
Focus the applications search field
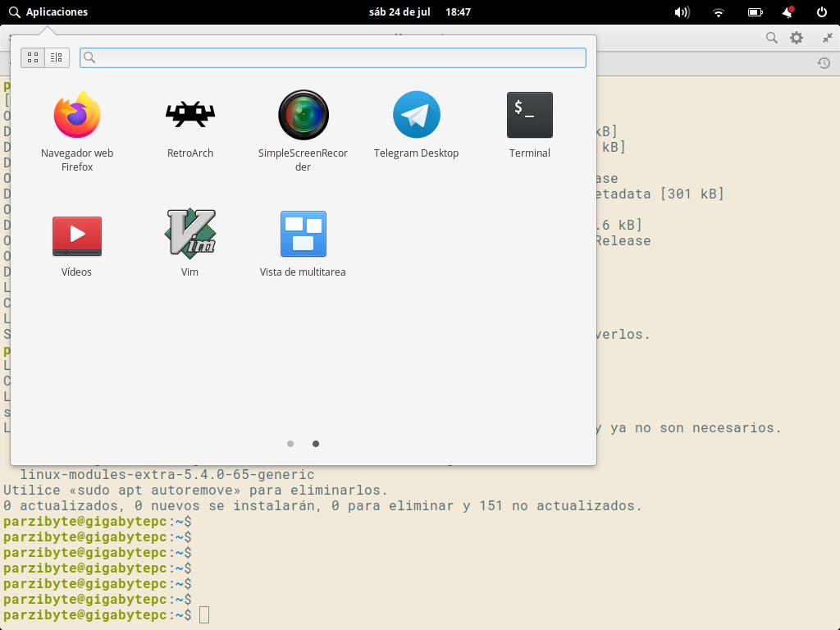[333, 58]
